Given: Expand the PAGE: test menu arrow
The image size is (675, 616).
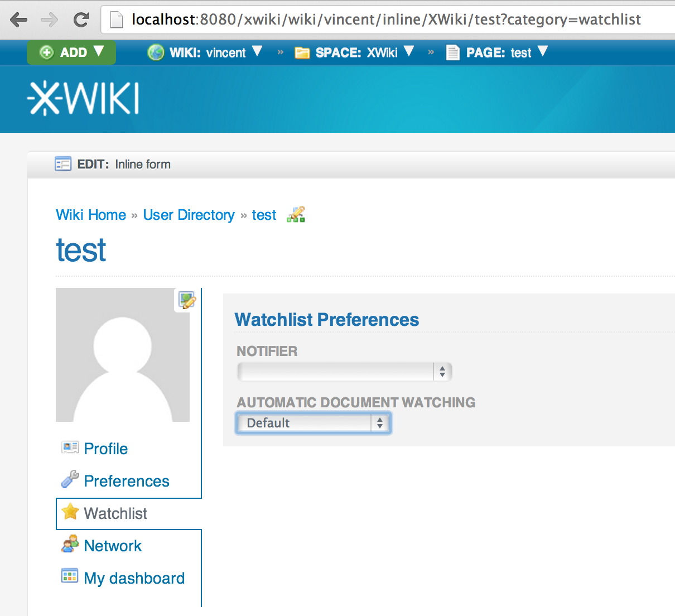Looking at the screenshot, I should [543, 51].
